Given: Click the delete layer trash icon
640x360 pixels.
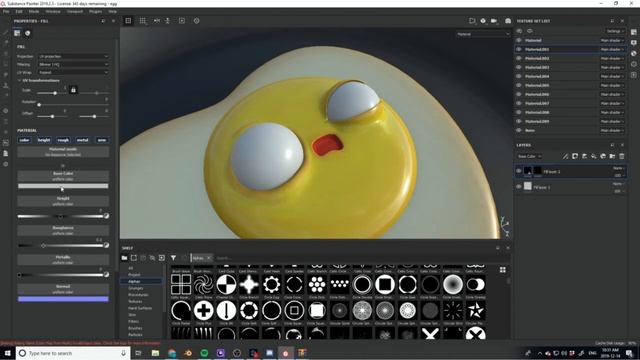Looking at the screenshot, I should pyautogui.click(x=622, y=156).
